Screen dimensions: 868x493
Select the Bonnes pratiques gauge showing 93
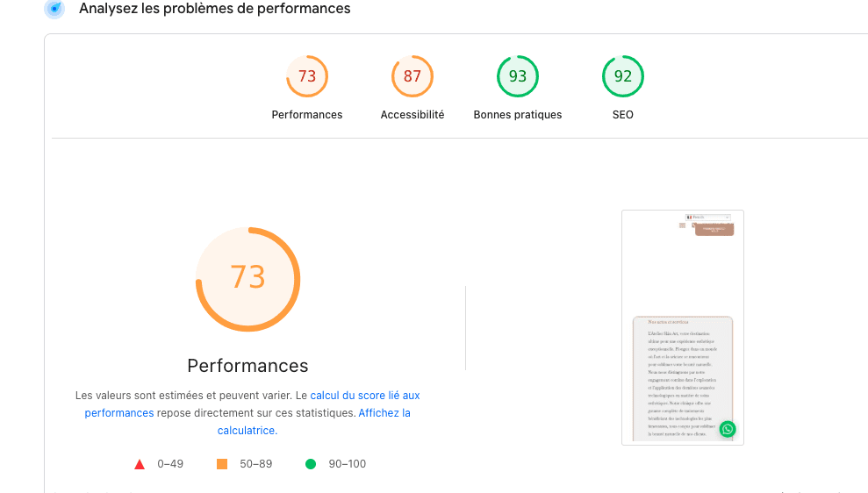(518, 76)
